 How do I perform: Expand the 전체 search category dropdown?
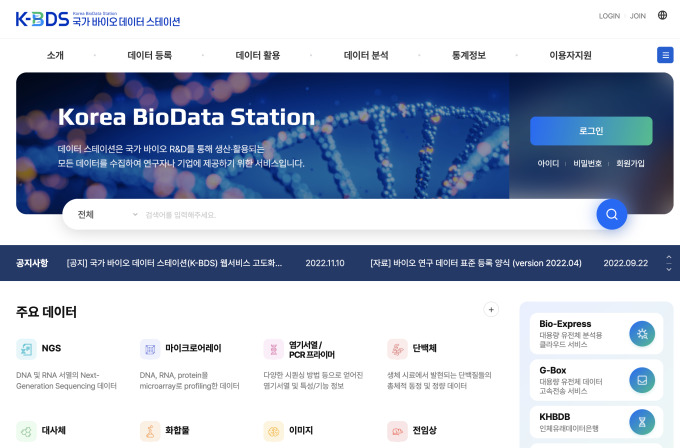click(108, 215)
